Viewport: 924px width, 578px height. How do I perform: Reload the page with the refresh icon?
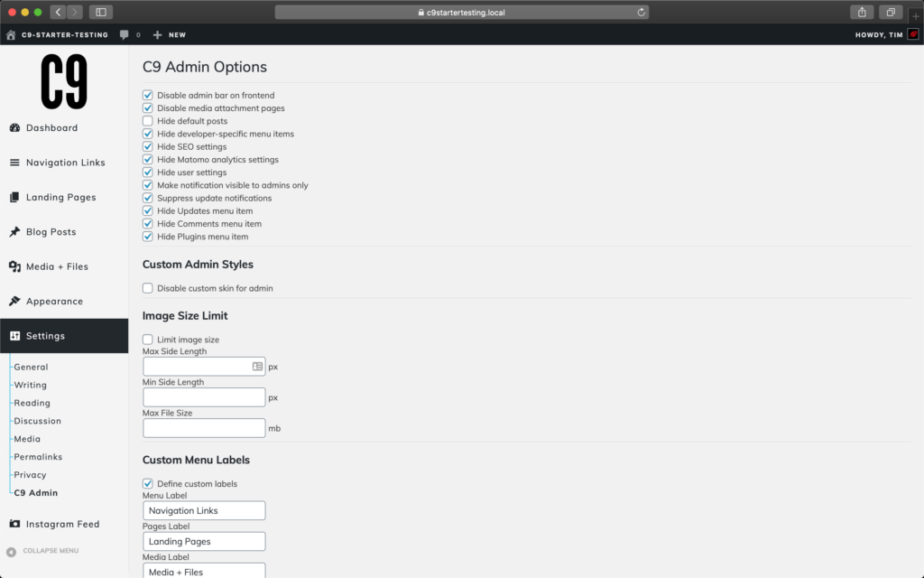pyautogui.click(x=642, y=12)
